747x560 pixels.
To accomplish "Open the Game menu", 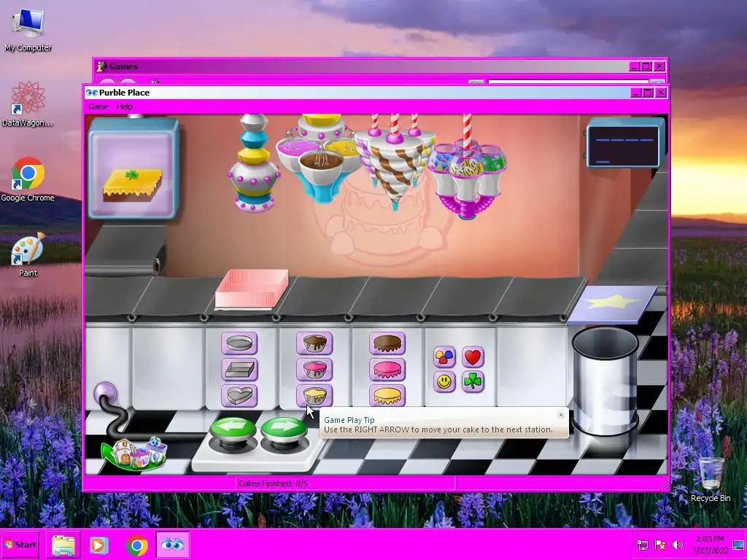I will (98, 106).
